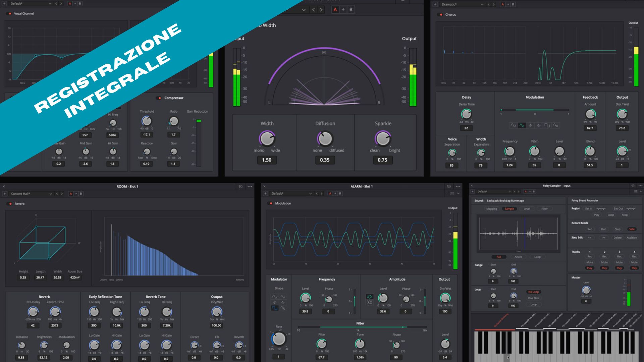
Task: Disable the Compressor enable switch
Action: [x=159, y=98]
